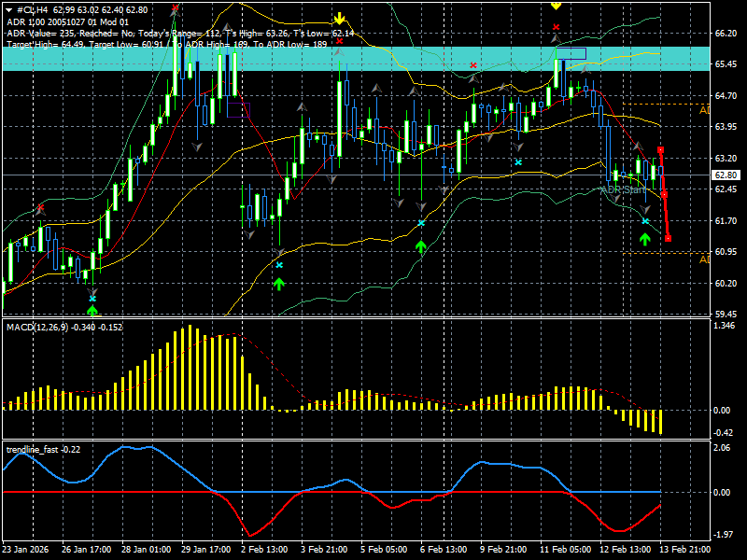
Task: Click the green up arrow near 6 Feb
Action: [x=421, y=246]
